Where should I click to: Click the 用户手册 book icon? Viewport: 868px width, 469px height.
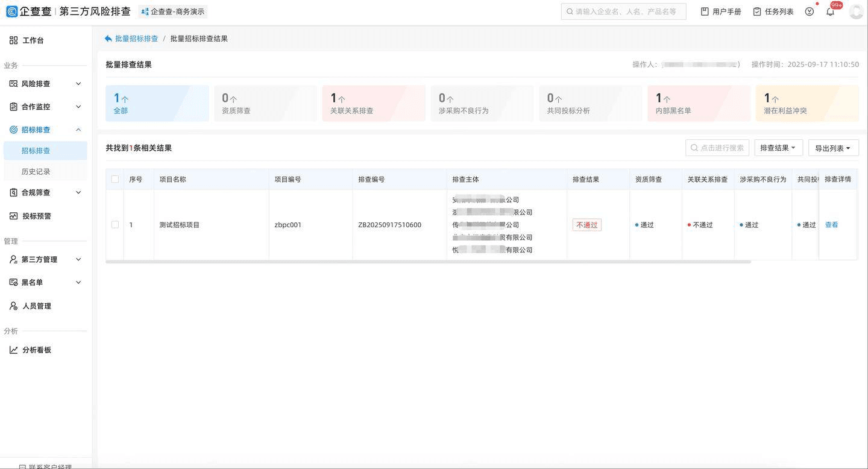(705, 11)
